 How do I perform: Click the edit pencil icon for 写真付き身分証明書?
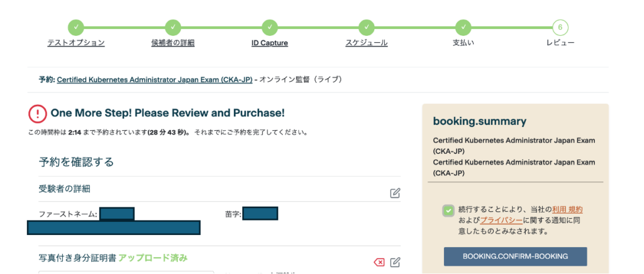coord(395,262)
